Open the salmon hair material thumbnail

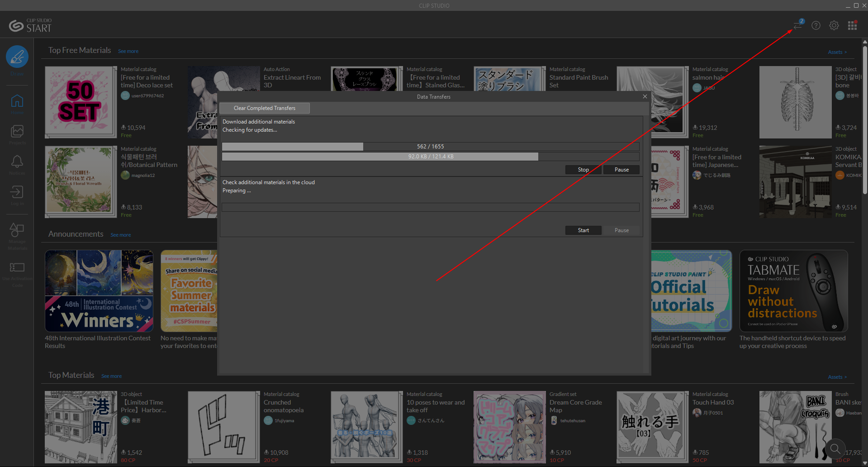(x=670, y=102)
